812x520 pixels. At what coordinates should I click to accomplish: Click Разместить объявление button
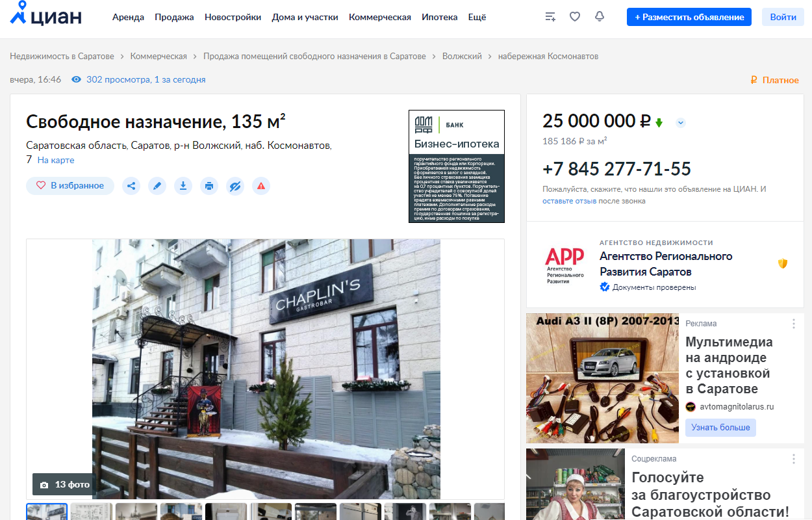689,17
